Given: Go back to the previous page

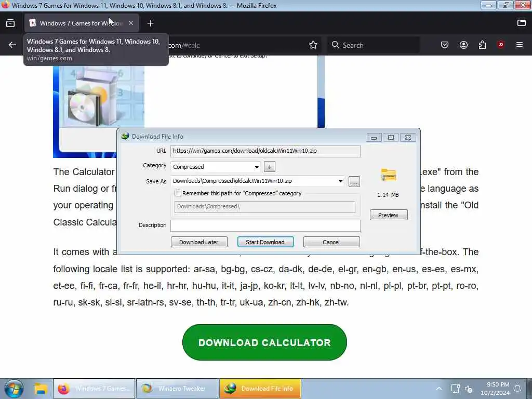Looking at the screenshot, I should 12,45.
